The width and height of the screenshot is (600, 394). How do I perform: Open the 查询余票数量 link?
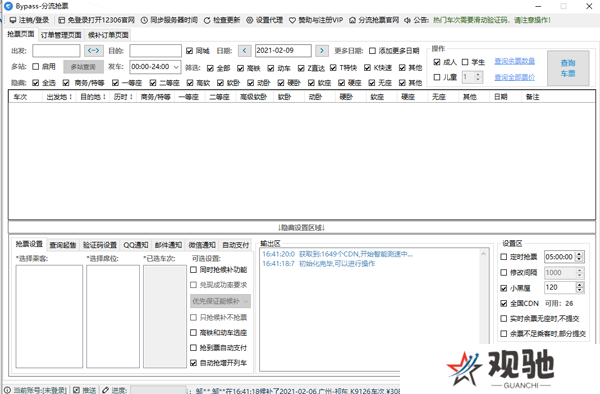point(514,61)
